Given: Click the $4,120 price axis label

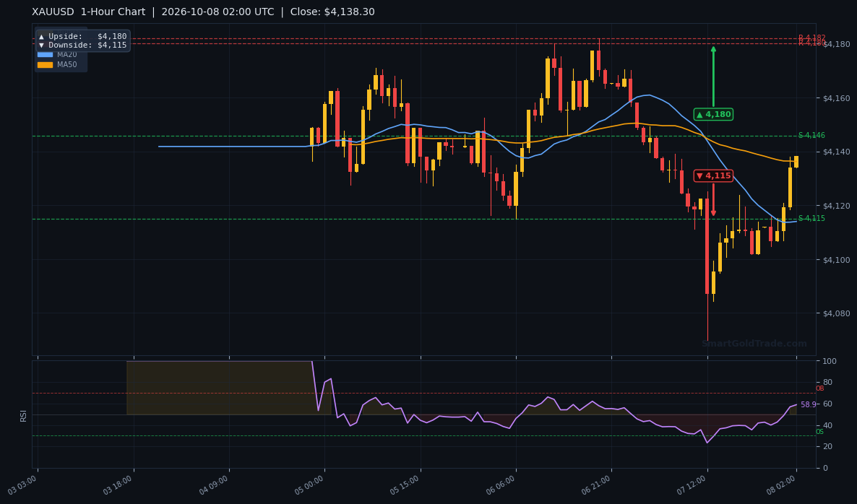Looking at the screenshot, I should click(837, 206).
